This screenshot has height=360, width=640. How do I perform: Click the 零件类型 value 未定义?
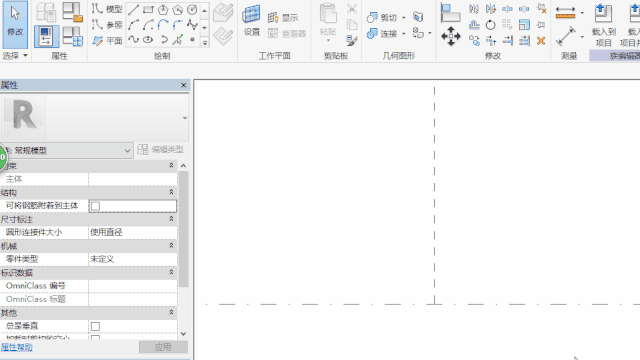(x=133, y=259)
